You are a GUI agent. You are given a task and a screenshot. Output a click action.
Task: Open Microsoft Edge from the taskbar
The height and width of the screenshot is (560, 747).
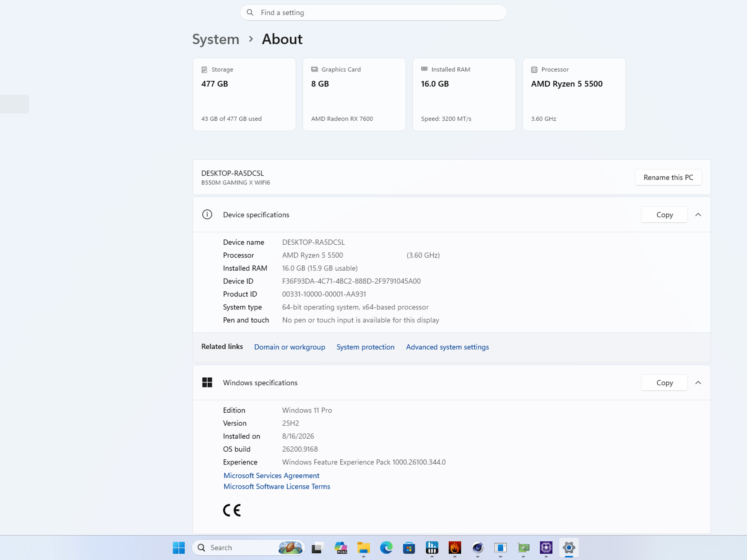tap(386, 548)
